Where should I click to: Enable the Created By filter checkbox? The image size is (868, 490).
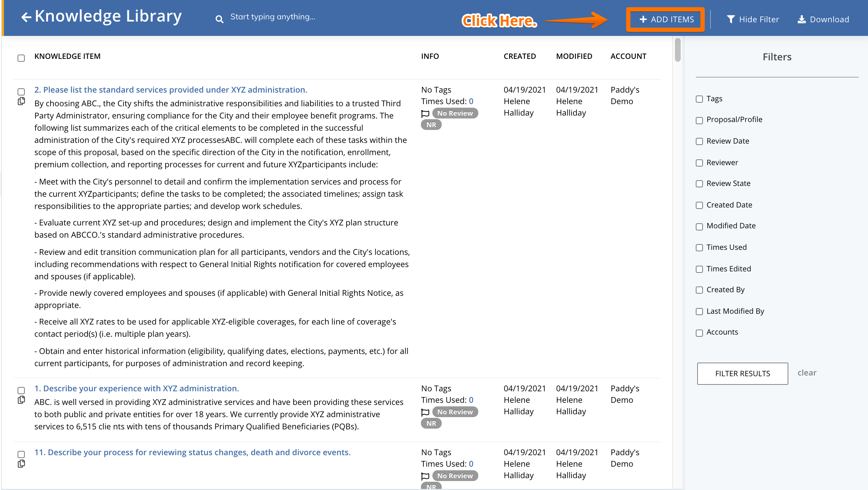pos(699,290)
